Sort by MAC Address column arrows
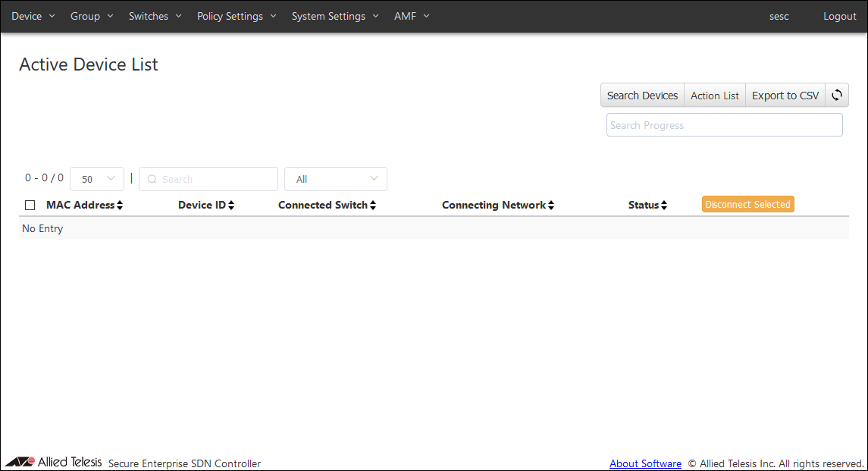 (x=120, y=206)
